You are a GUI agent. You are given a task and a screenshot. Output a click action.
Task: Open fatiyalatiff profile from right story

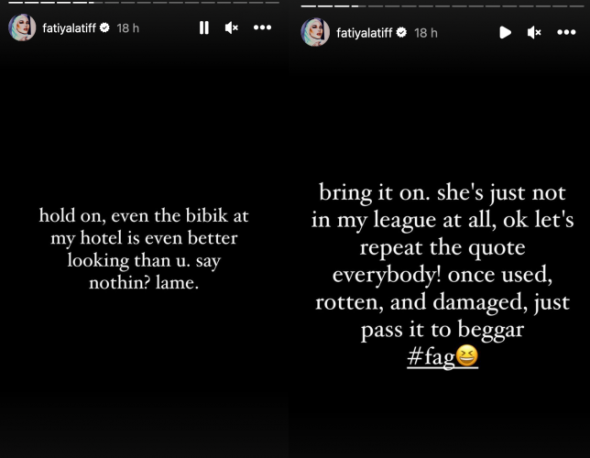point(364,33)
